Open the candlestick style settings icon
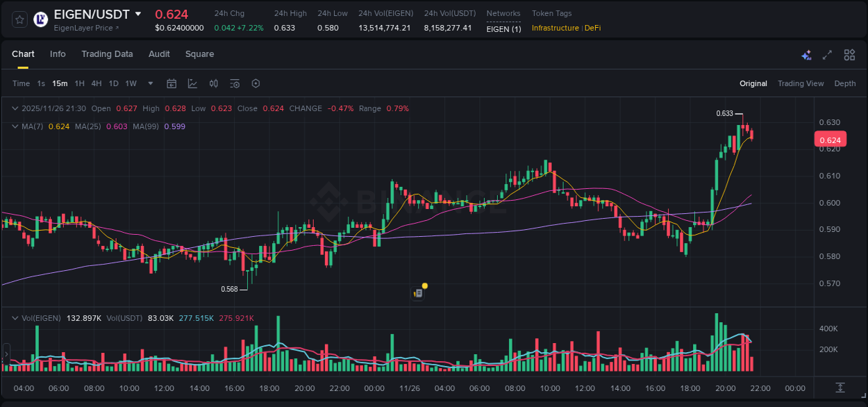The height and width of the screenshot is (407, 868). (x=213, y=83)
